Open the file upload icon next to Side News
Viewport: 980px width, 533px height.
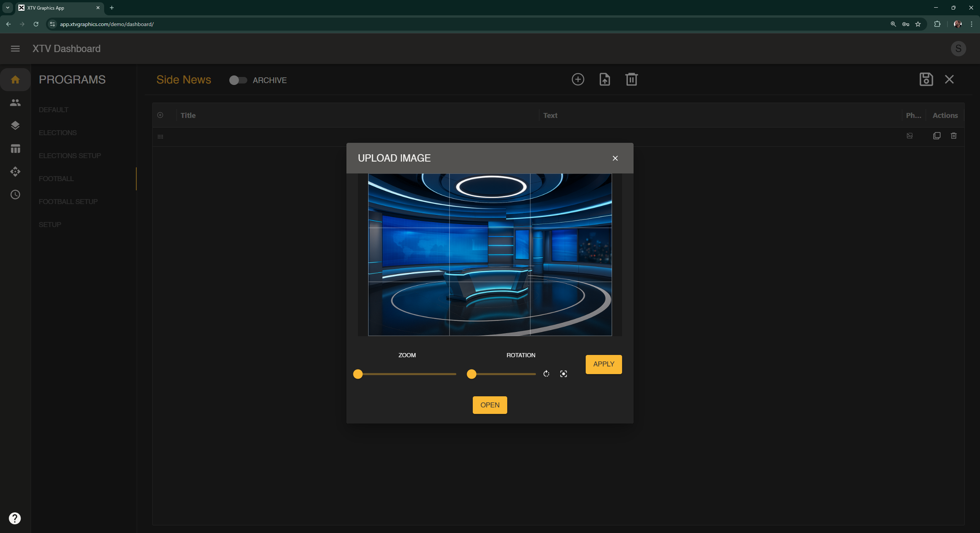604,79
